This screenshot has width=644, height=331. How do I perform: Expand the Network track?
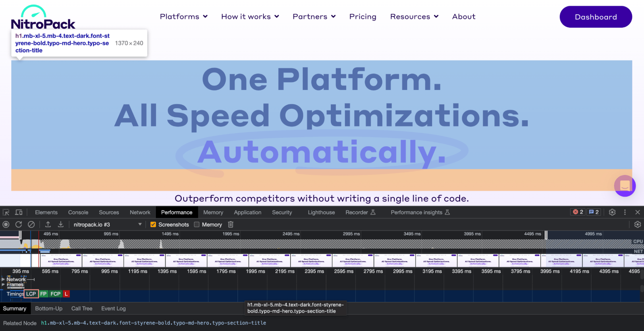[3, 279]
